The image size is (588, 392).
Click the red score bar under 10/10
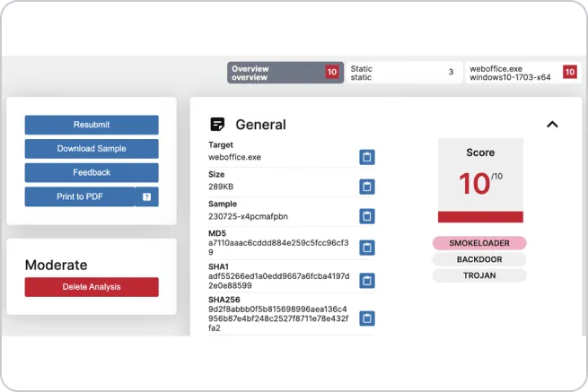click(x=480, y=217)
